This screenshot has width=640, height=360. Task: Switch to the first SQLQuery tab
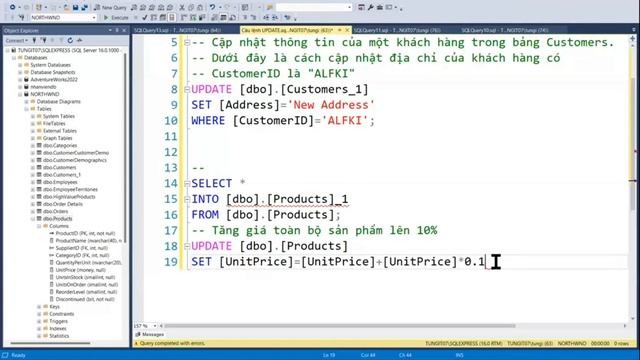pyautogui.click(x=178, y=30)
